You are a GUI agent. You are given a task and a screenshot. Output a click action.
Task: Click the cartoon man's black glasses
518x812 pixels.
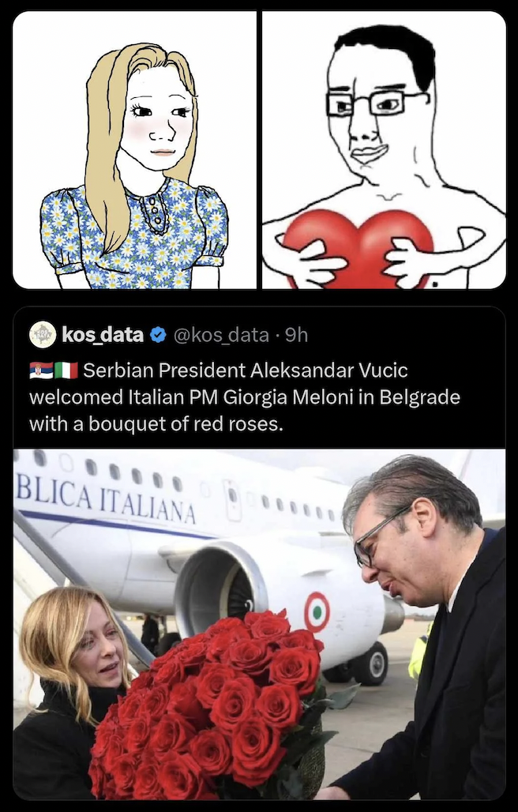377,103
